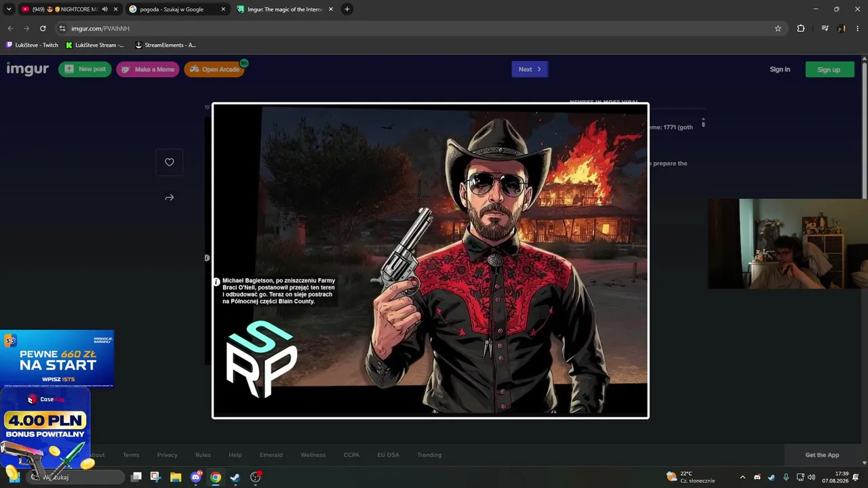Open Steam from the taskbar
Image resolution: width=868 pixels, height=488 pixels.
pos(235,477)
